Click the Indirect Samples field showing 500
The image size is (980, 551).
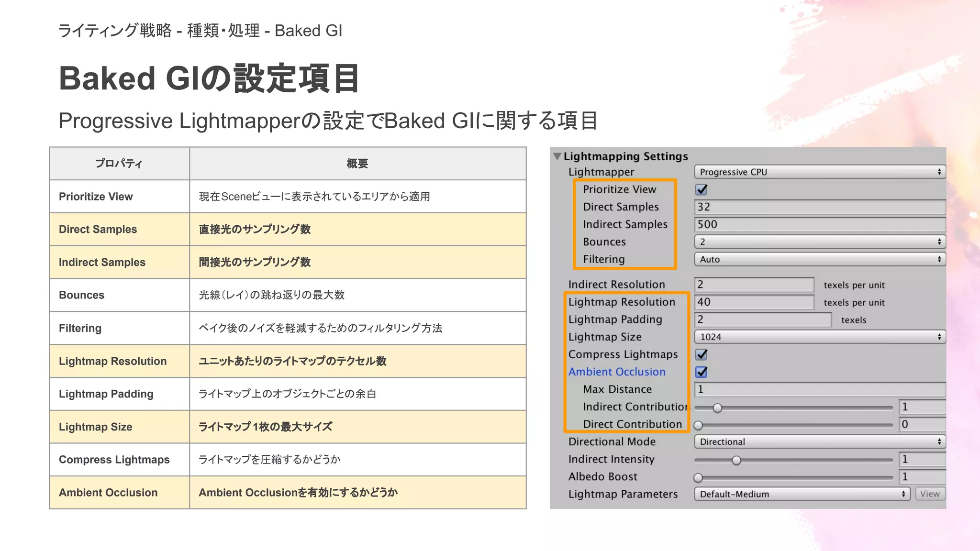pyautogui.click(x=820, y=224)
